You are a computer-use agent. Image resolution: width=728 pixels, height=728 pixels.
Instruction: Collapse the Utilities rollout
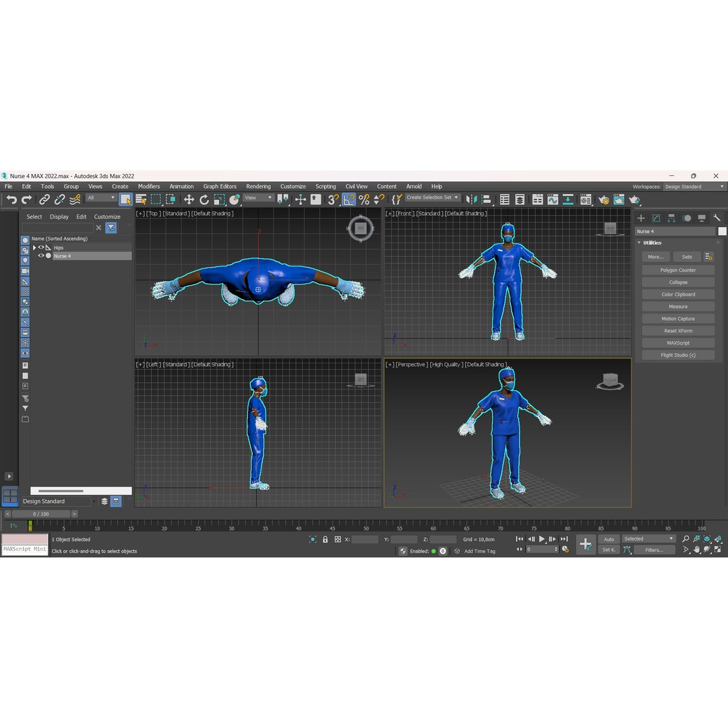(x=639, y=243)
